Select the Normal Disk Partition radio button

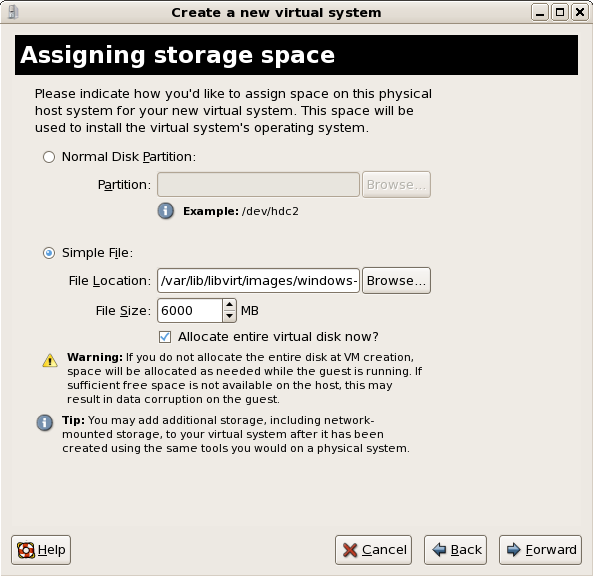coord(49,157)
